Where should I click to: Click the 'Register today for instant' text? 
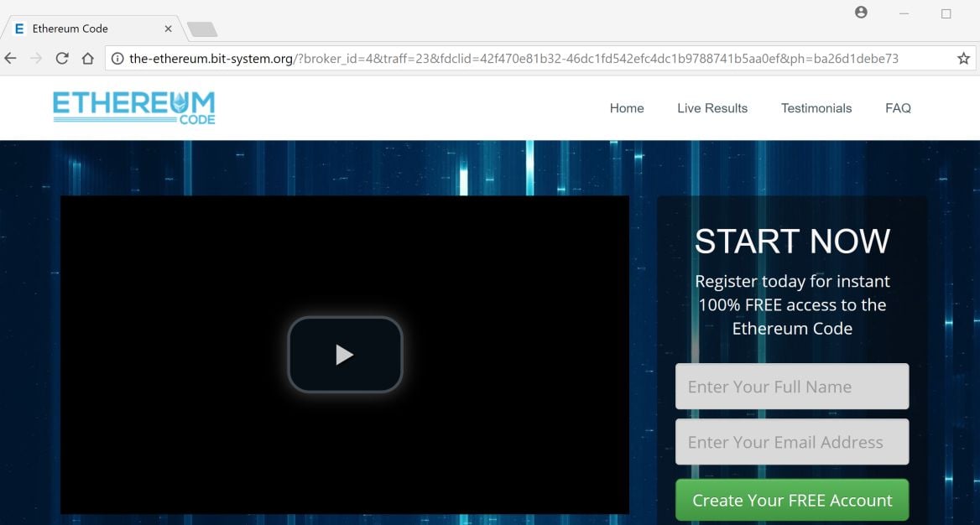tap(792, 281)
